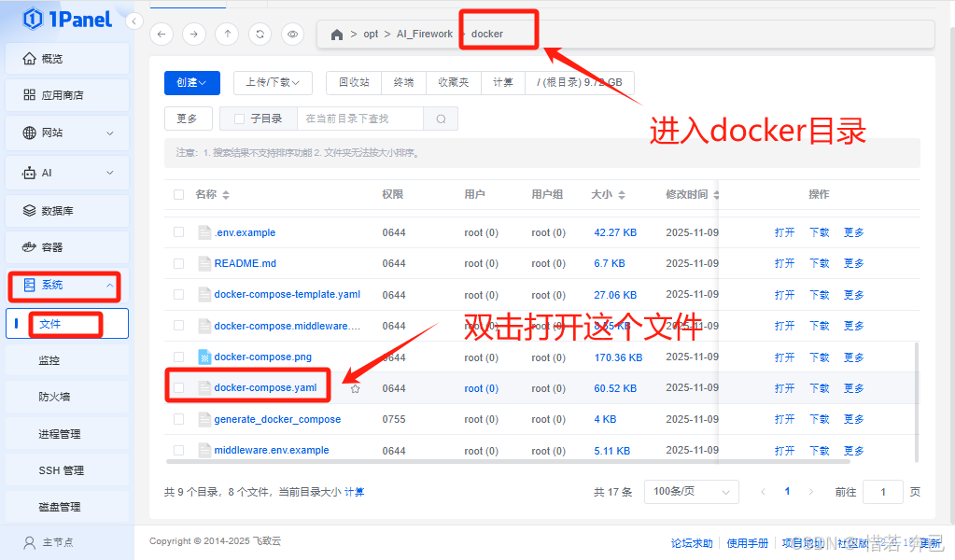
Task: Click the 主节点 node selector
Action: 49,542
